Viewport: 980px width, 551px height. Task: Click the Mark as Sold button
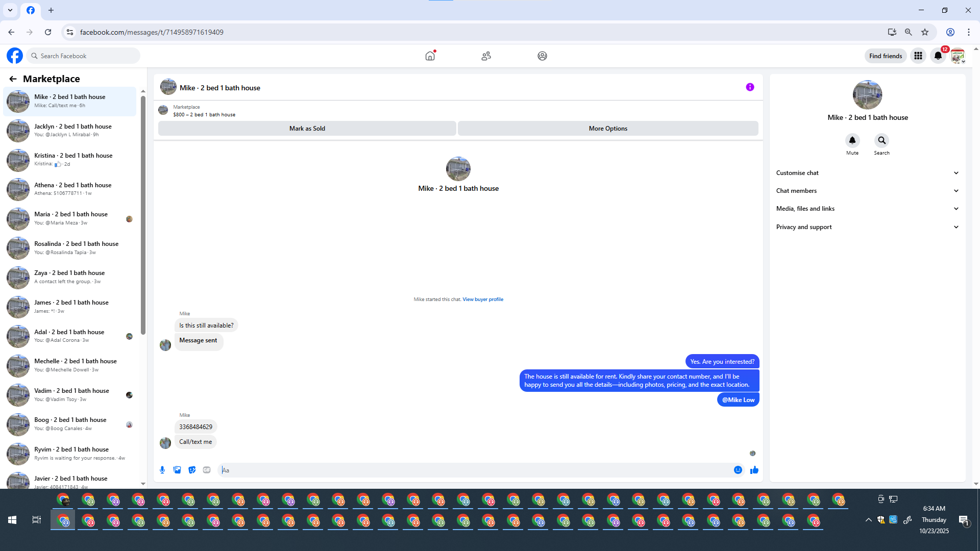(307, 129)
